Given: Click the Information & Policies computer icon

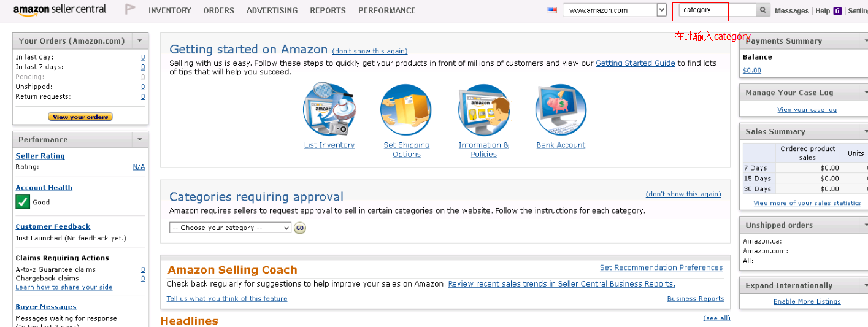Looking at the screenshot, I should (483, 110).
